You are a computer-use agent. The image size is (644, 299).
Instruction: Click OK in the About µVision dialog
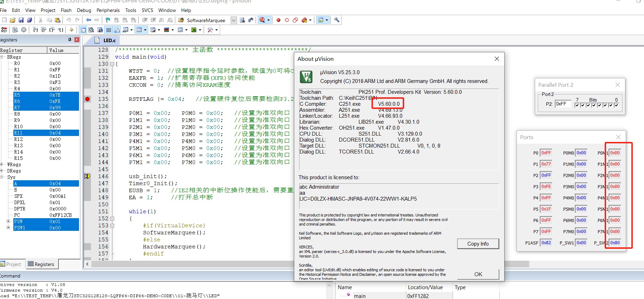pyautogui.click(x=478, y=274)
